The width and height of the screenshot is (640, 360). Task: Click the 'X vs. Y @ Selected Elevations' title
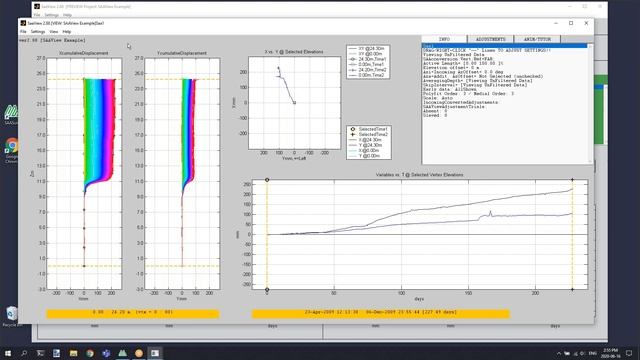294,52
